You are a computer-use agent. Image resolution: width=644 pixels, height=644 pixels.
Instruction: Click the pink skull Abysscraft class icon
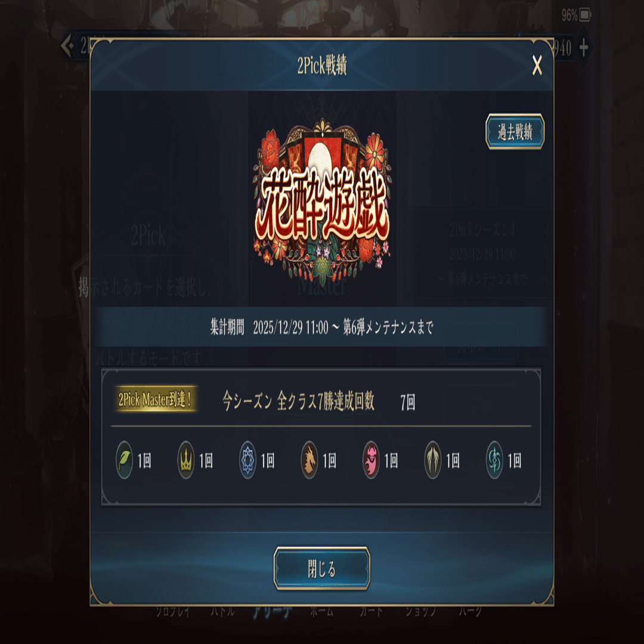pyautogui.click(x=371, y=460)
